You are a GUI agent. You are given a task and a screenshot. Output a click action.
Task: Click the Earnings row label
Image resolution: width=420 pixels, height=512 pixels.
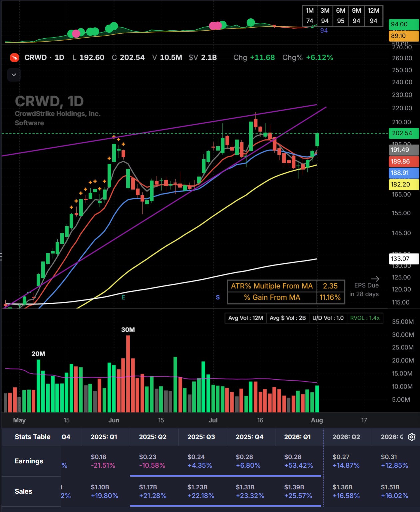coord(29,461)
